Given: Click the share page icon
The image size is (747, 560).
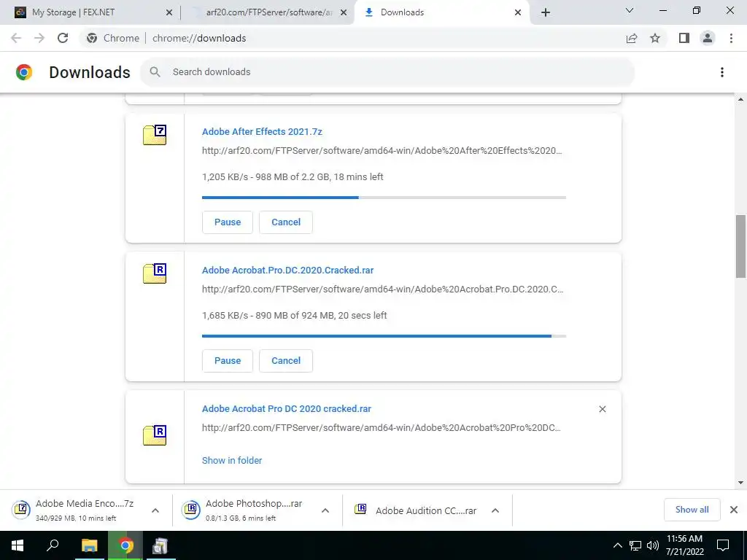Looking at the screenshot, I should click(x=632, y=38).
